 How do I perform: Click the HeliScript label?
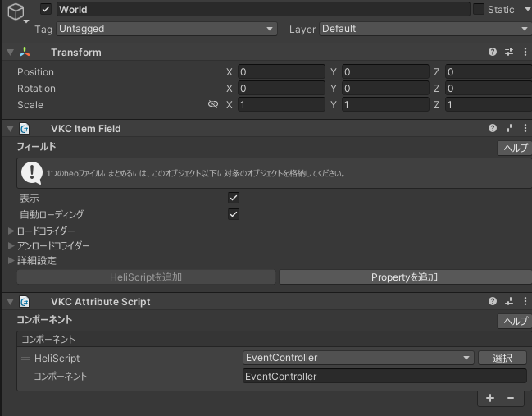[x=57, y=359]
